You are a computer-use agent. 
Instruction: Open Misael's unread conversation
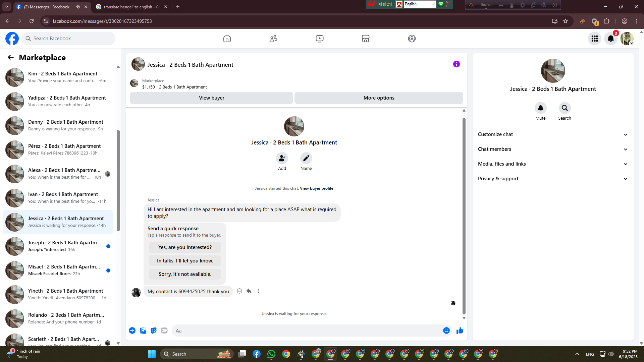58,270
